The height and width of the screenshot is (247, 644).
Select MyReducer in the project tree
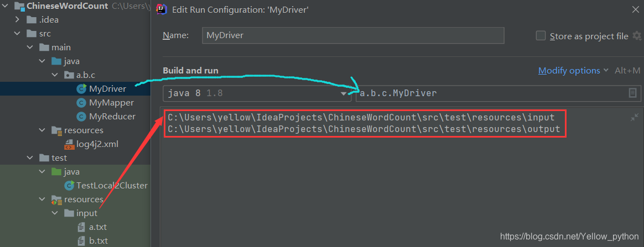pyautogui.click(x=112, y=117)
